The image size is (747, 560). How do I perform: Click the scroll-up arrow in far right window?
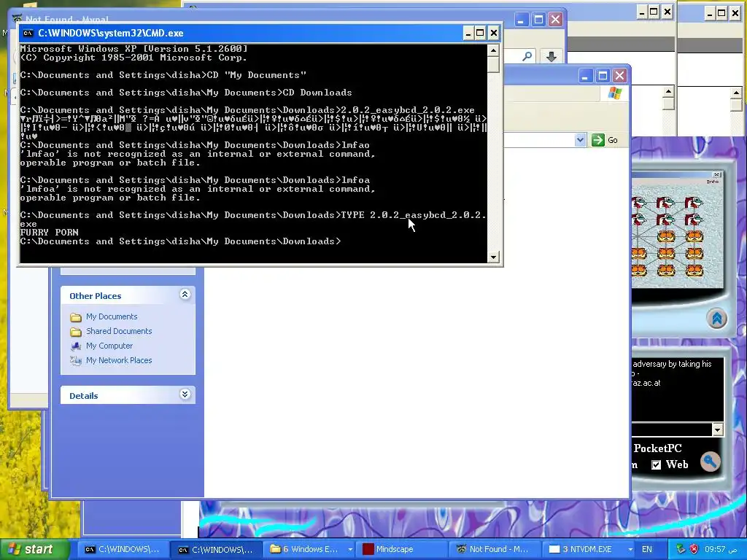click(737, 93)
